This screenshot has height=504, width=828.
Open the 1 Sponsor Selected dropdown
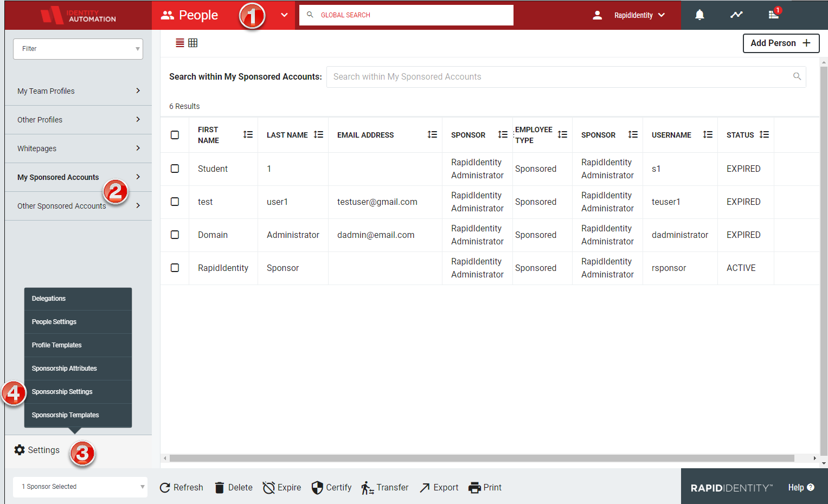(x=80, y=487)
